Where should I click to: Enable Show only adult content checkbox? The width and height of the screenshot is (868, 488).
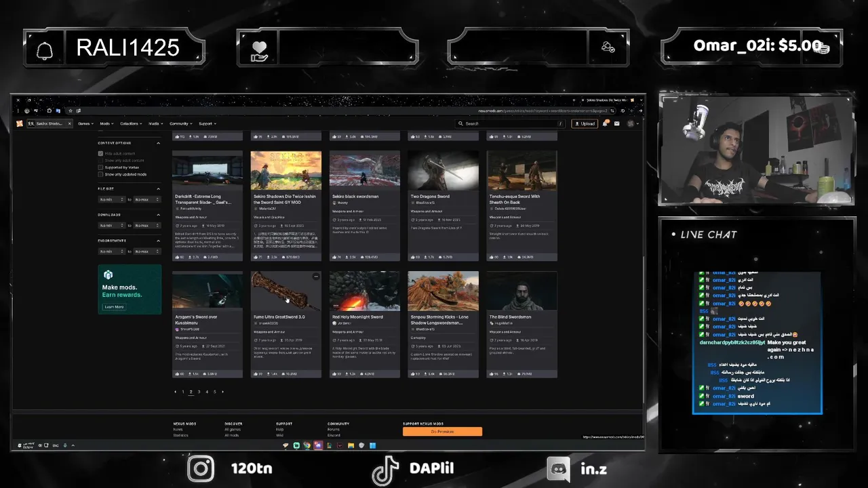pyautogui.click(x=100, y=161)
